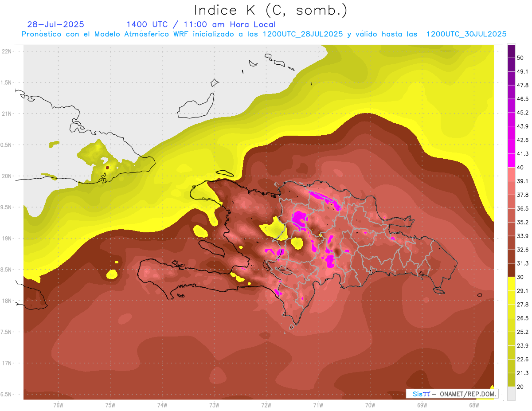Select the dark brown swatch between 30 and 31.3
The height and width of the screenshot is (411, 532).
[x=511, y=270]
